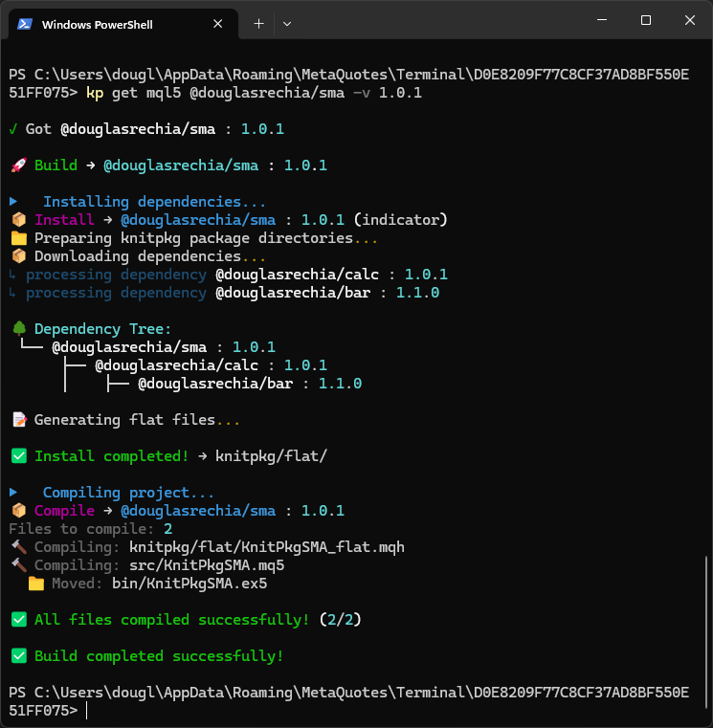Click '@douglasrechia/calc' node in dependency tree

point(176,364)
